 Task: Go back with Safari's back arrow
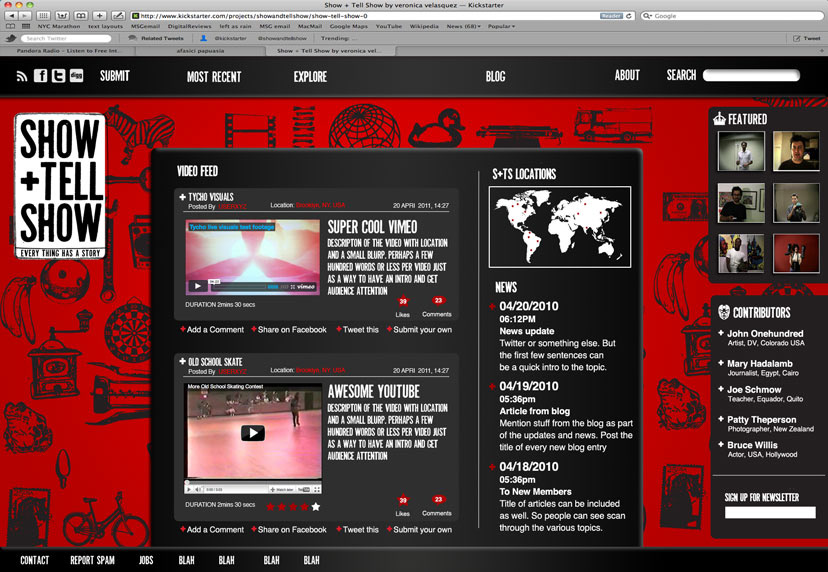[11, 16]
